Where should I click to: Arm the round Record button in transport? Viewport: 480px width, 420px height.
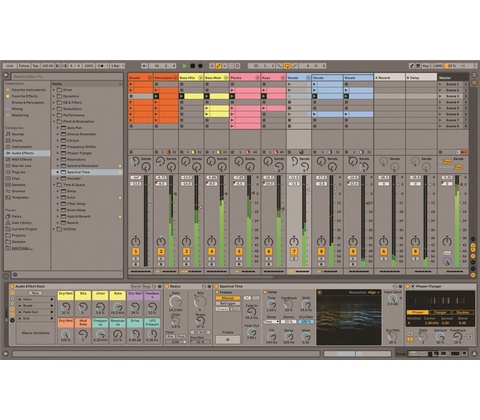coord(200,66)
